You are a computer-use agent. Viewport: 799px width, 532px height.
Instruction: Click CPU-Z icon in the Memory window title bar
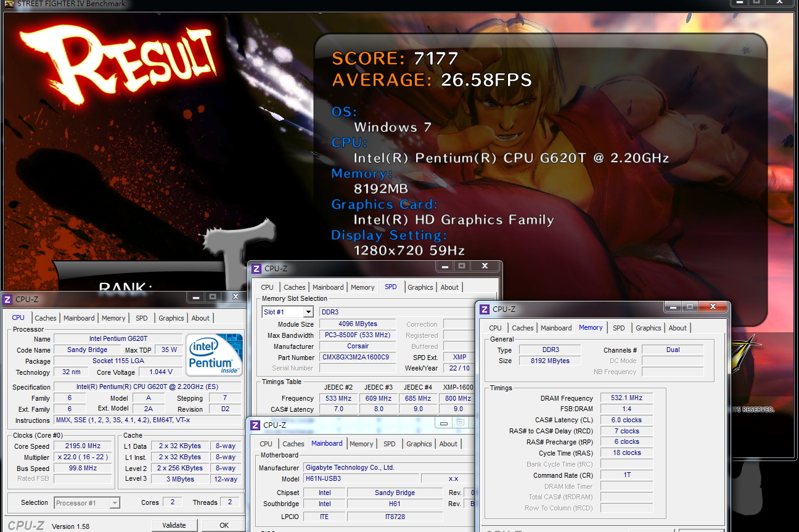coord(485,309)
